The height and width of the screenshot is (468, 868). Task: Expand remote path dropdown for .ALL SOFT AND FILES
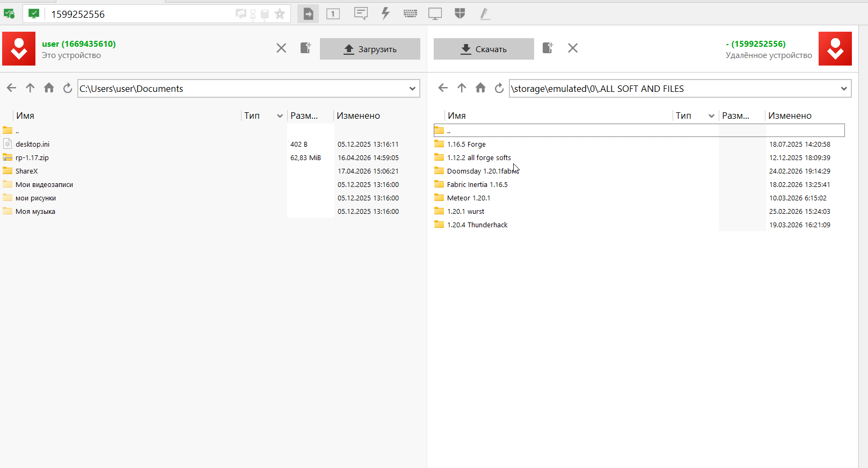click(x=844, y=89)
